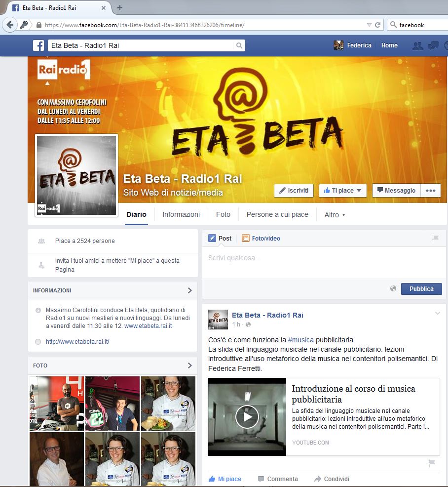
Task: Select the Foto/video composer tab
Action: click(261, 238)
